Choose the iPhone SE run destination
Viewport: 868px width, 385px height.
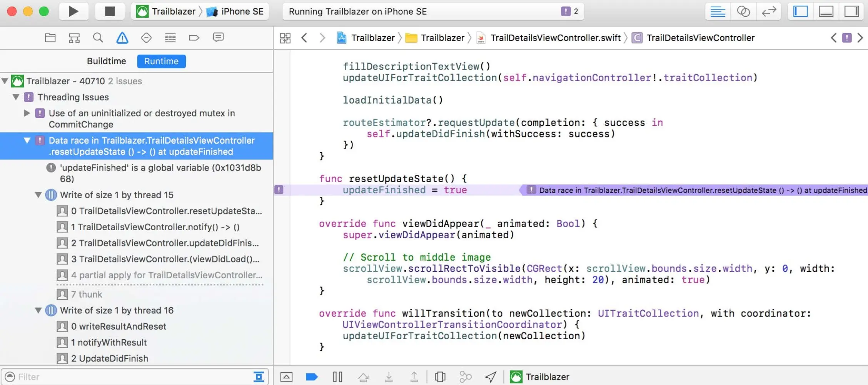point(235,12)
